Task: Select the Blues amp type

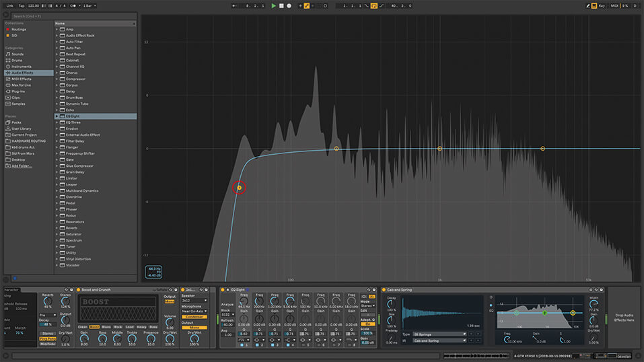Action: [106, 327]
